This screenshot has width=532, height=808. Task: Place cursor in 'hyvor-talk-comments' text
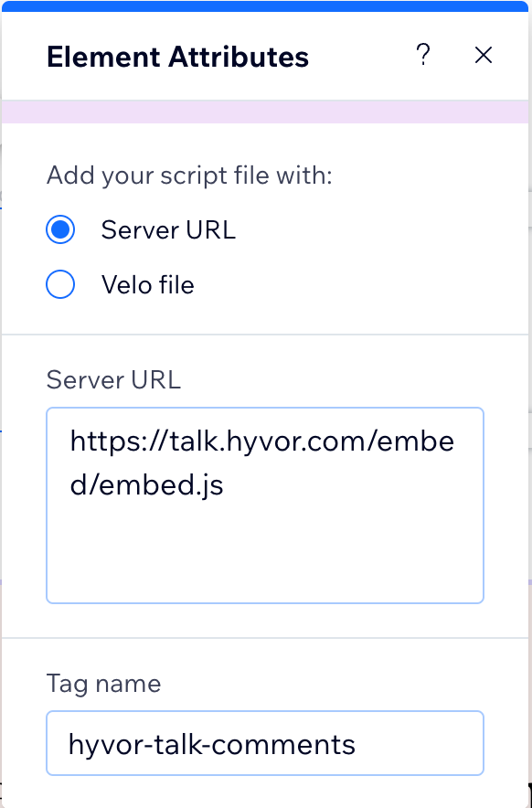tap(212, 744)
